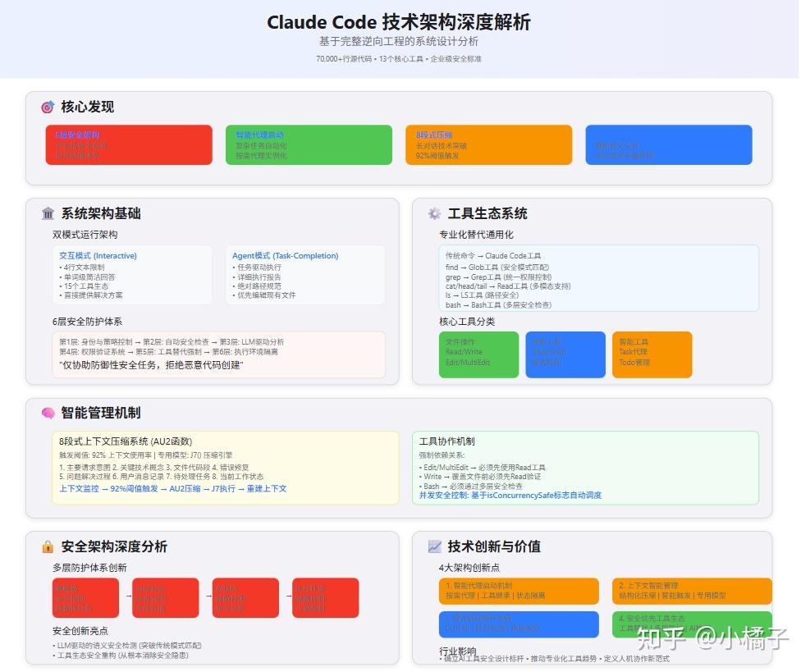Click the 第1层: 身份与策略控制 line
Image resolution: width=810 pixels, height=672 pixels.
pos(172,342)
